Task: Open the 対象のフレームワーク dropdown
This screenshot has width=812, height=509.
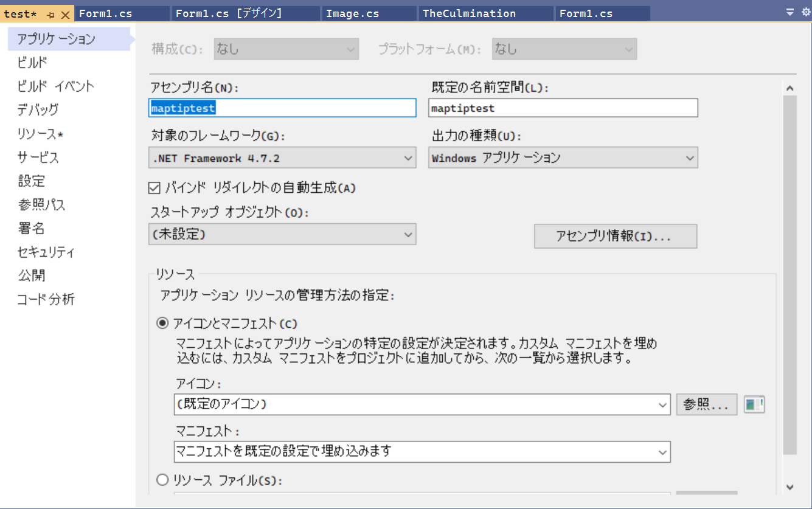Action: point(409,157)
